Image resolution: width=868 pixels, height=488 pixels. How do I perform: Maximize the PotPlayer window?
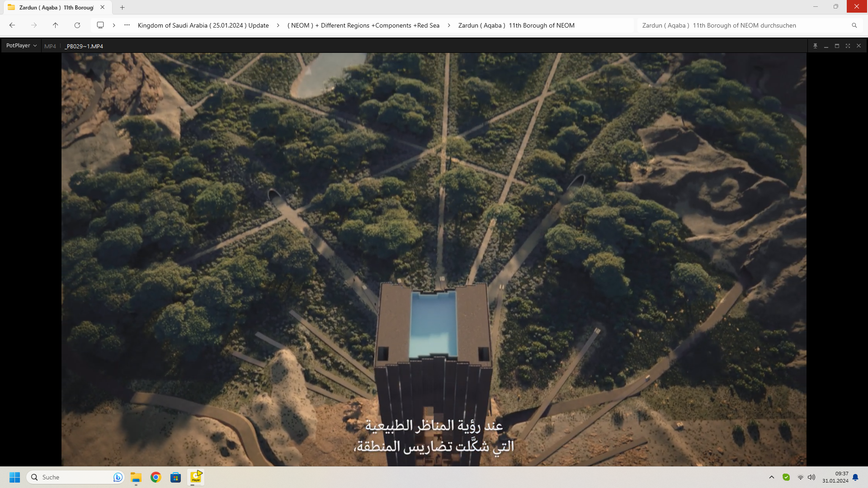(x=837, y=46)
